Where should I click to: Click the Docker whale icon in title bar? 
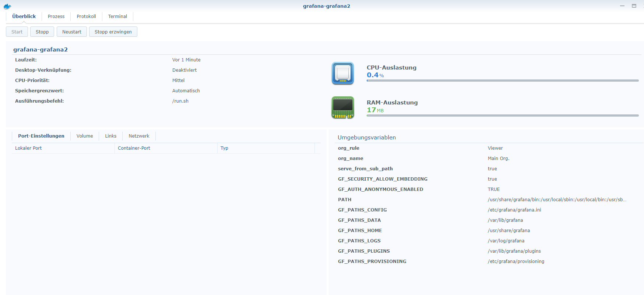click(x=7, y=6)
